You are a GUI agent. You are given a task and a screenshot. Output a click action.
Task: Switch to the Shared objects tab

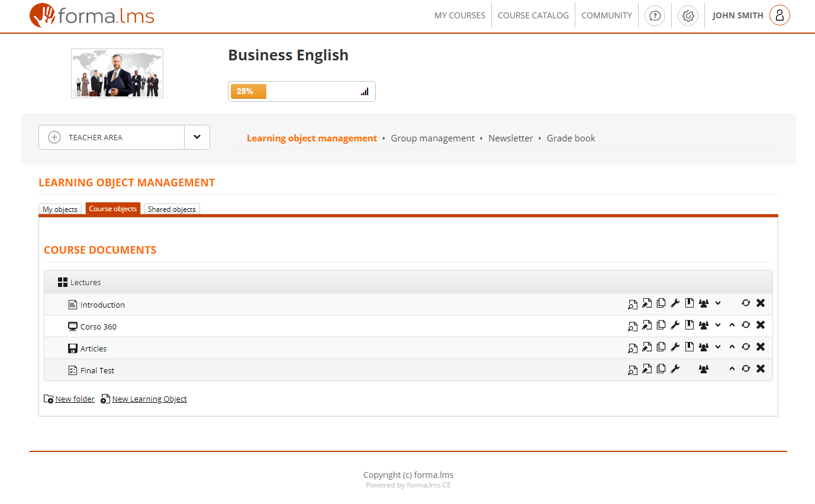[x=172, y=209]
